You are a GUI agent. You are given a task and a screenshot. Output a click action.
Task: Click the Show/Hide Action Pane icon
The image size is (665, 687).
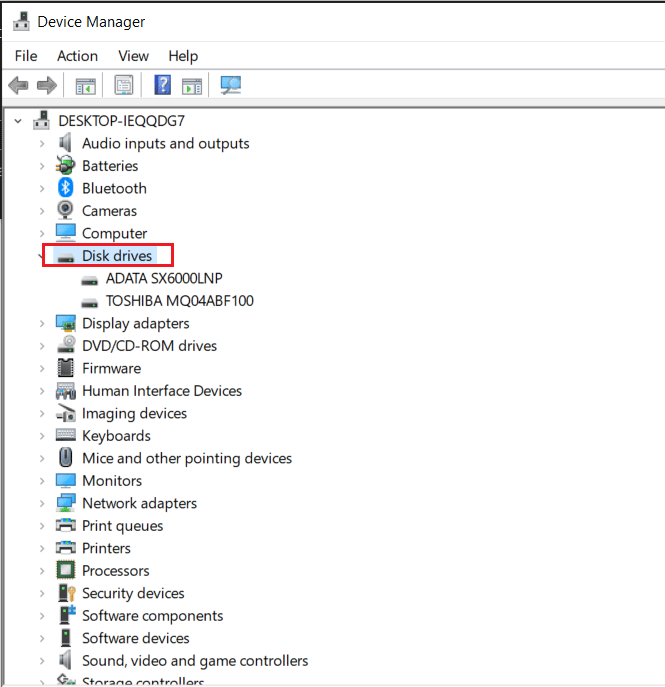[192, 86]
